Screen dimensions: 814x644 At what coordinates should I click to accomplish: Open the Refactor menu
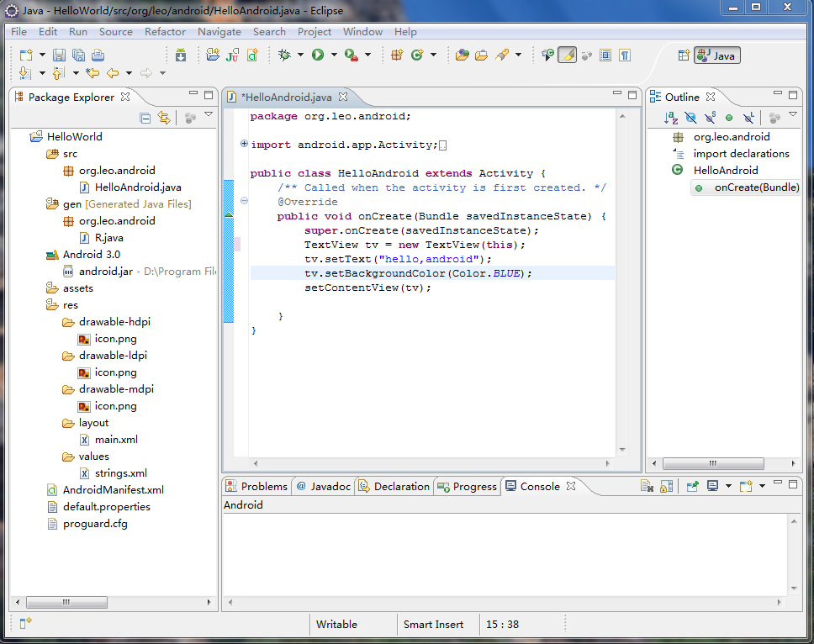(x=165, y=32)
